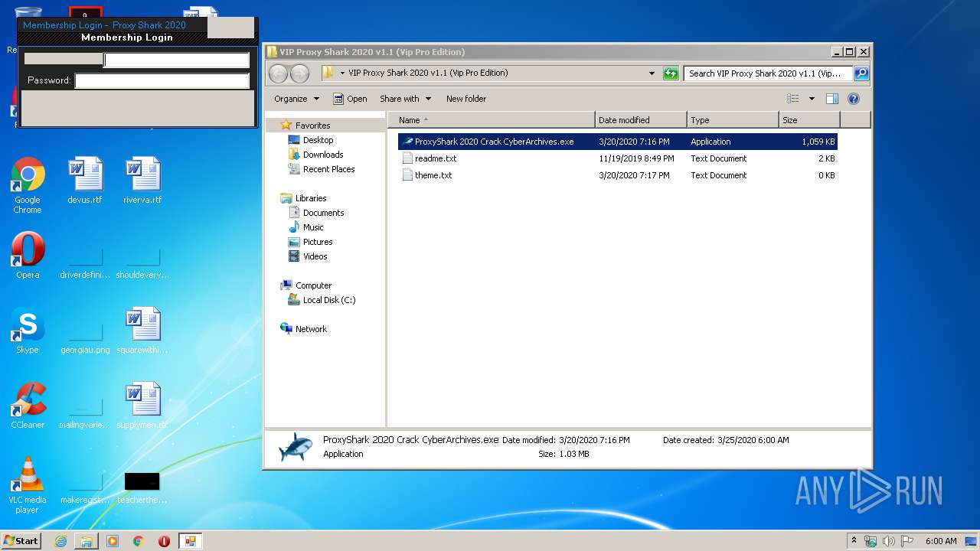Click New folder in toolbar
Image resolution: width=980 pixels, height=551 pixels.
[466, 99]
